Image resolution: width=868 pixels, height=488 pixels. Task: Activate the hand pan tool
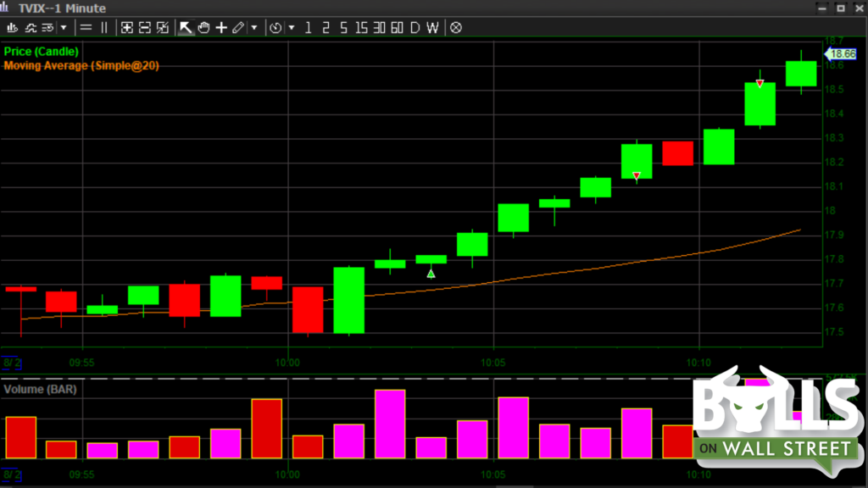[x=203, y=28]
